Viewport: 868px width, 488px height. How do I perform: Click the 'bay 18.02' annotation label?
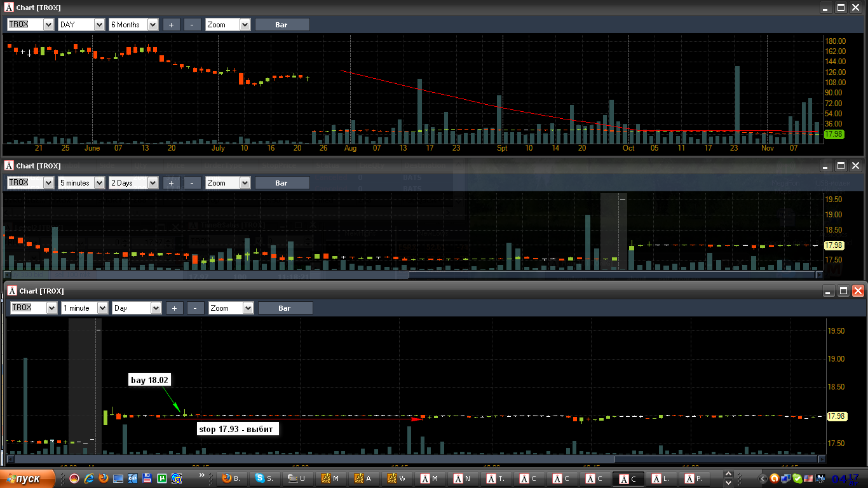point(150,380)
